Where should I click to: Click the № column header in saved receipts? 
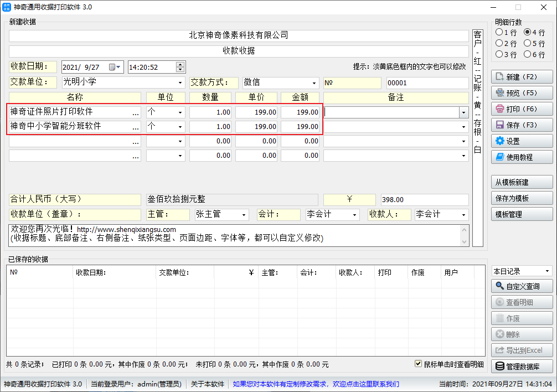pos(40,272)
